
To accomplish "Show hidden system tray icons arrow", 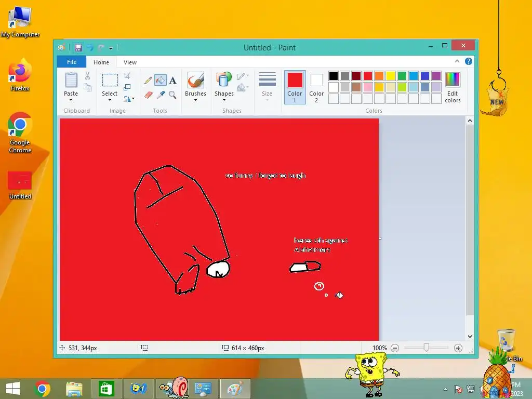I will (445, 389).
